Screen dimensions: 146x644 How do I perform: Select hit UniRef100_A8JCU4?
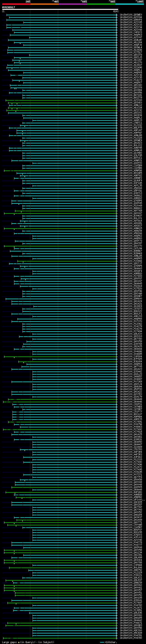(x=131, y=108)
